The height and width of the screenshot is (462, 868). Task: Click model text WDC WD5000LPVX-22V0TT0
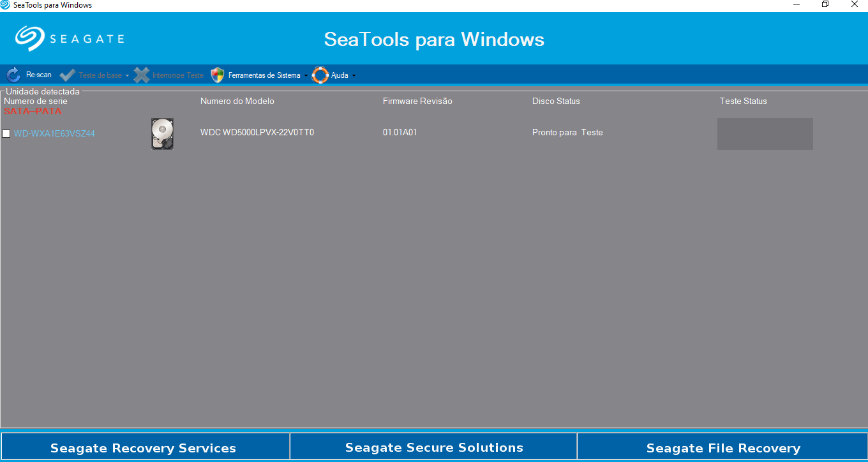tap(257, 133)
